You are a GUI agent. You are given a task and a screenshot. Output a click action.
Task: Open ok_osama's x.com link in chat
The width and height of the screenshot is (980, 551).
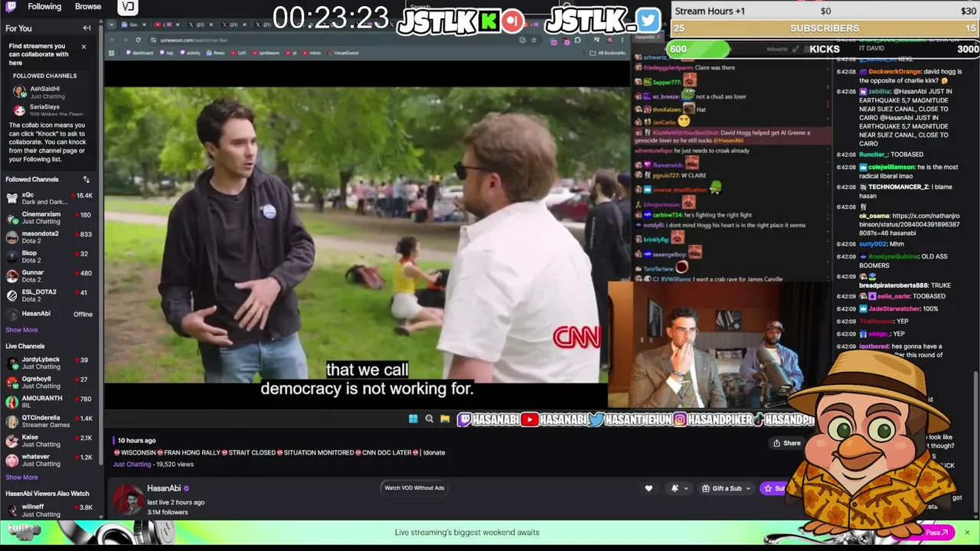tap(909, 224)
